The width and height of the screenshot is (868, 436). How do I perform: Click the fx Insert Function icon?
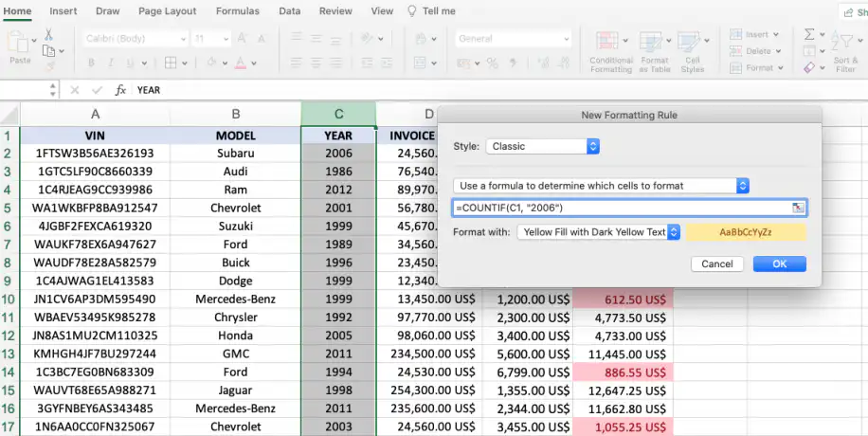(x=120, y=90)
